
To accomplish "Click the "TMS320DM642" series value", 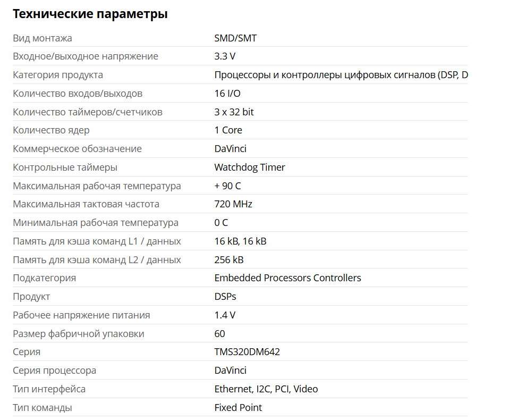I will click(247, 352).
